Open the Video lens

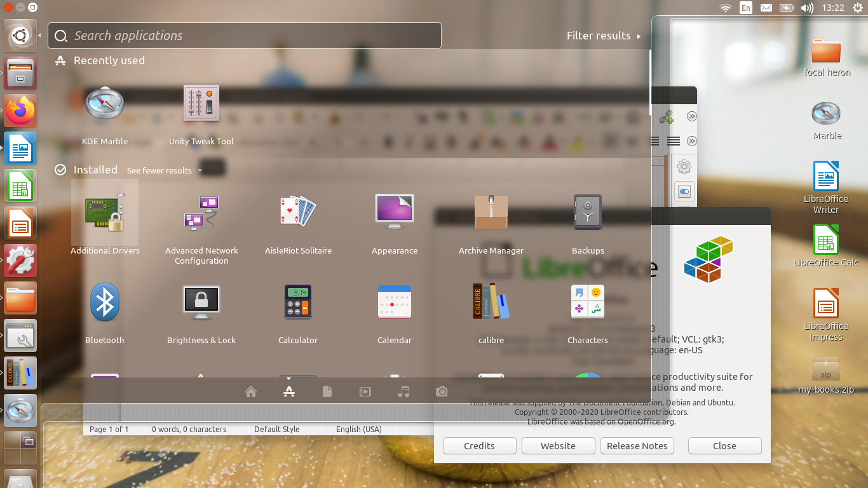click(365, 391)
